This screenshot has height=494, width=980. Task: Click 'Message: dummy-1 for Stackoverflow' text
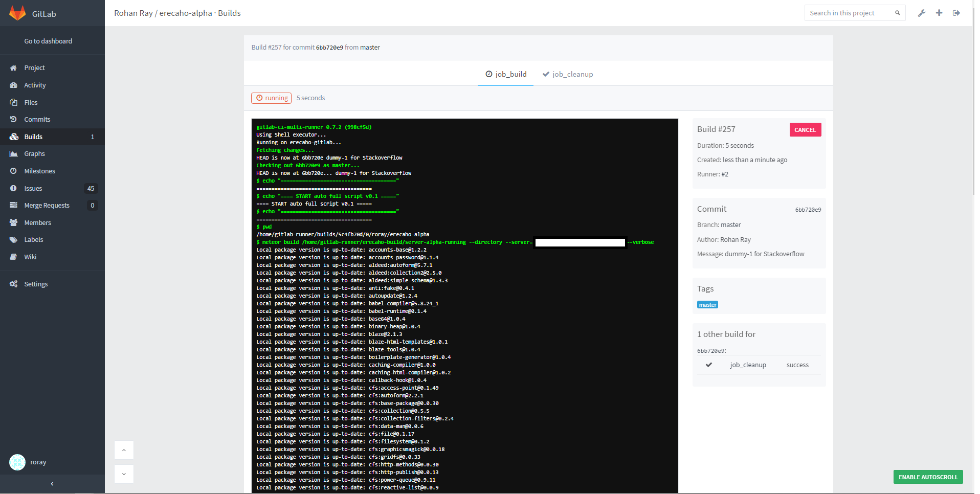pyautogui.click(x=750, y=254)
